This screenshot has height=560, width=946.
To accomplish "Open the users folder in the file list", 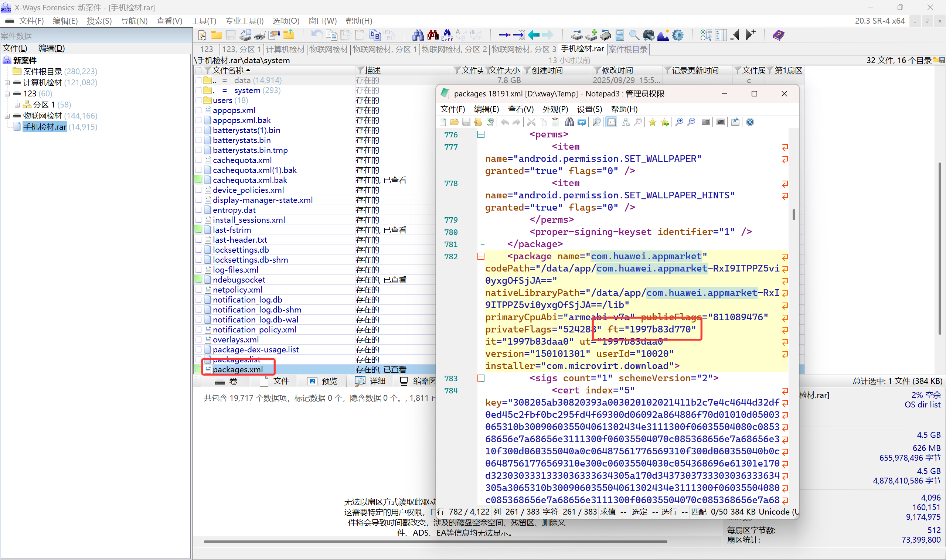I will coord(222,100).
